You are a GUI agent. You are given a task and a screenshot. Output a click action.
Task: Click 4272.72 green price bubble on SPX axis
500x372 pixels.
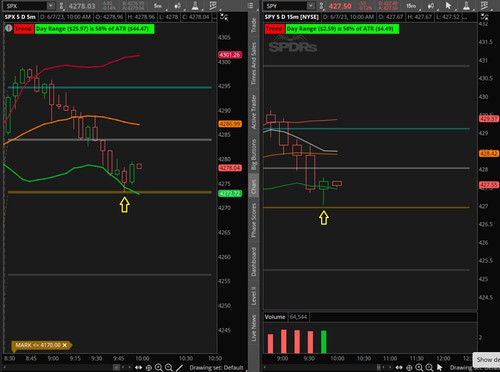(x=230, y=193)
